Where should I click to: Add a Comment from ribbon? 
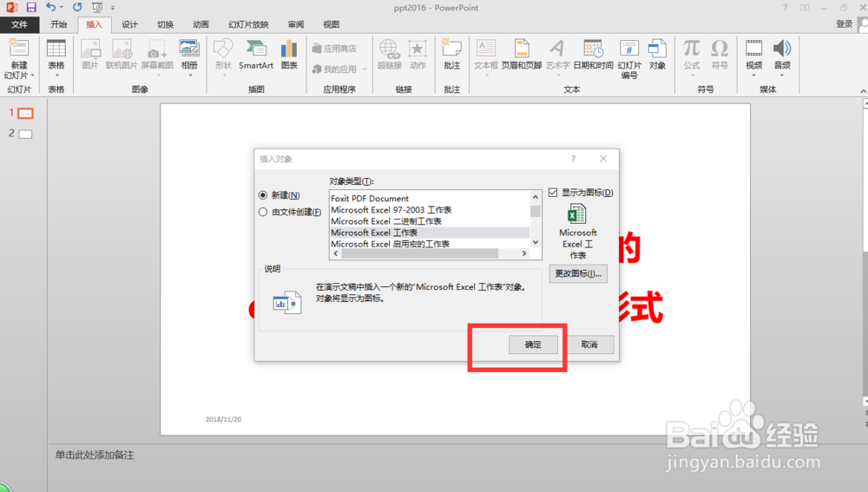(x=451, y=48)
